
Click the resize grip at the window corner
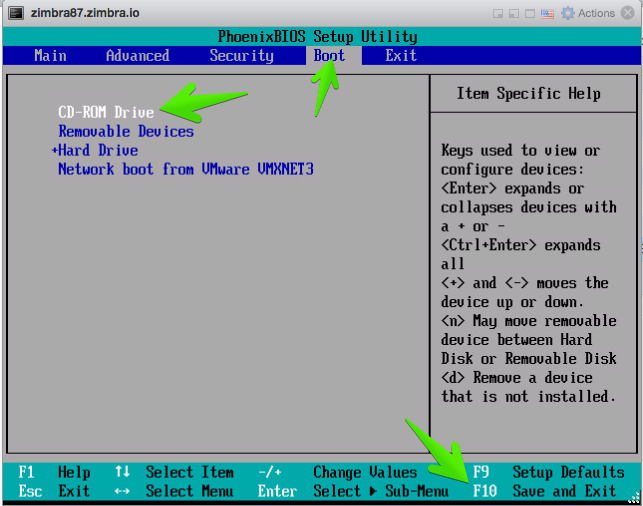(x=634, y=497)
